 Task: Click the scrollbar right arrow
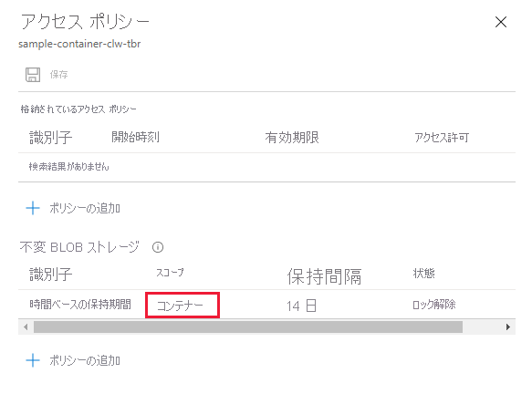click(508, 327)
